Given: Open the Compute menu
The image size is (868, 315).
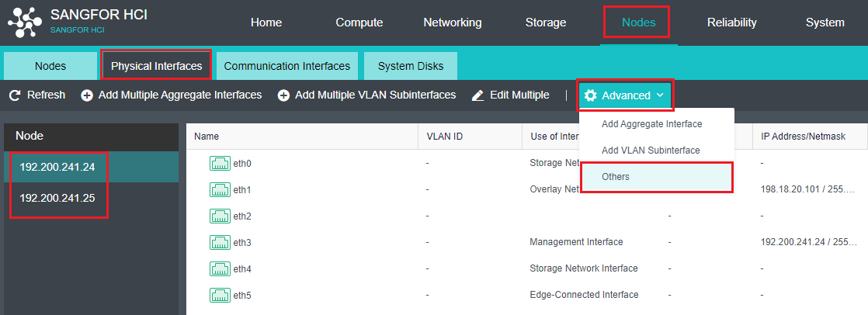Looking at the screenshot, I should tap(359, 22).
